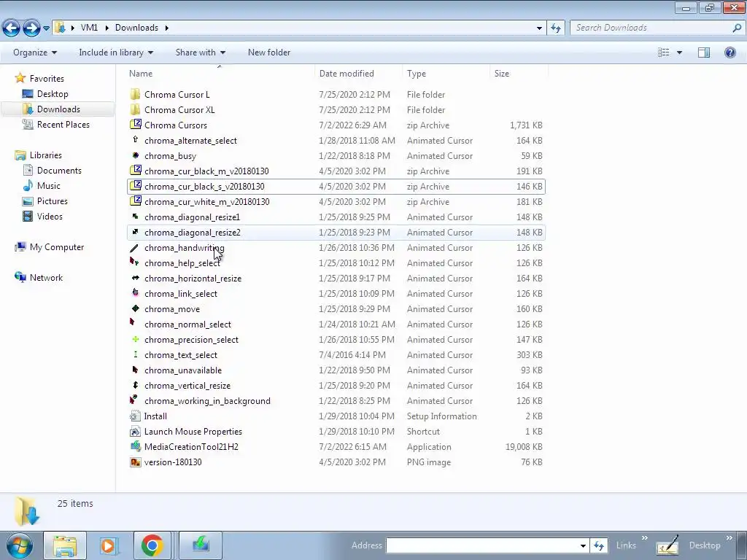Open recent pages dropdown beside Forward arrow
The image size is (747, 560).
click(x=46, y=28)
